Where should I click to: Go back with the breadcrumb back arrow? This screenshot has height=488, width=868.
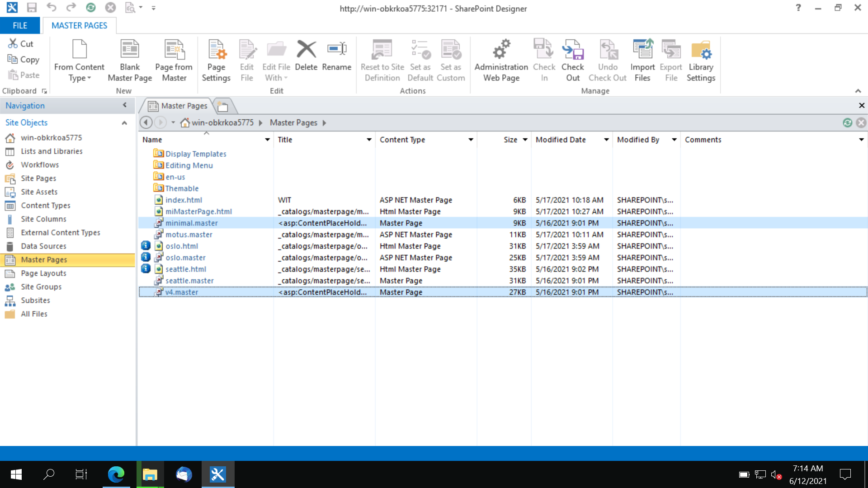146,122
